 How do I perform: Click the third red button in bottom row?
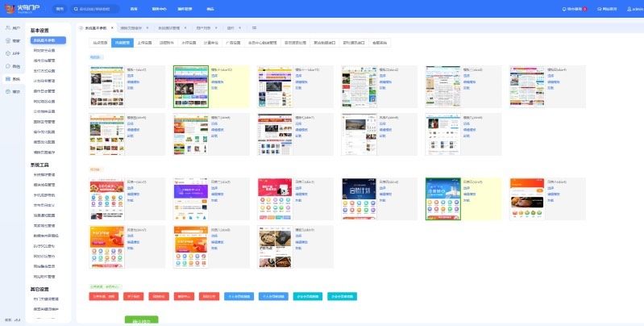tap(159, 296)
